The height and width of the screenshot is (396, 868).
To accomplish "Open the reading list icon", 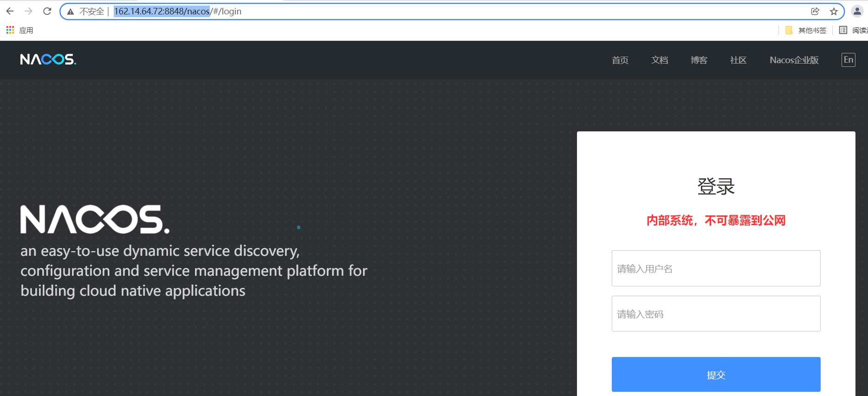I will click(x=843, y=30).
